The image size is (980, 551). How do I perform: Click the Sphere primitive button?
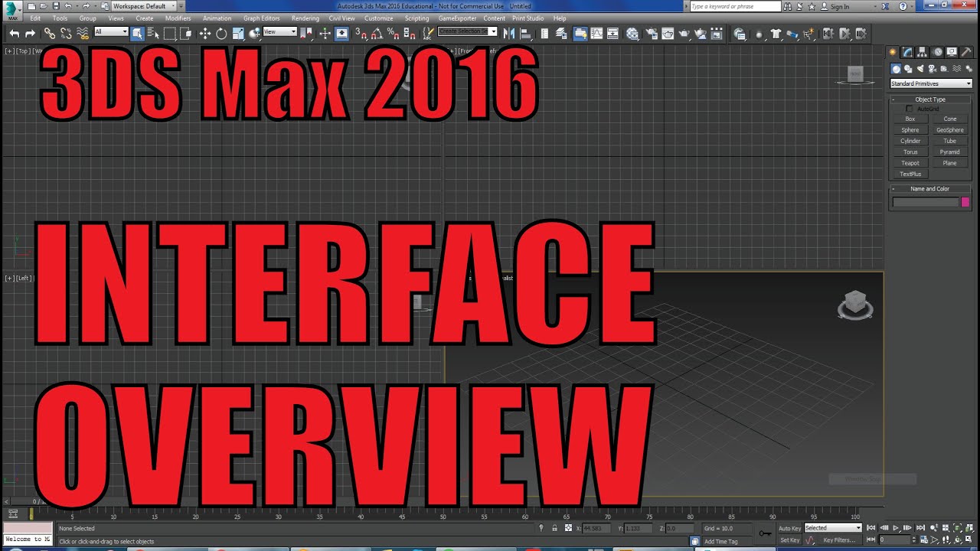click(x=910, y=130)
